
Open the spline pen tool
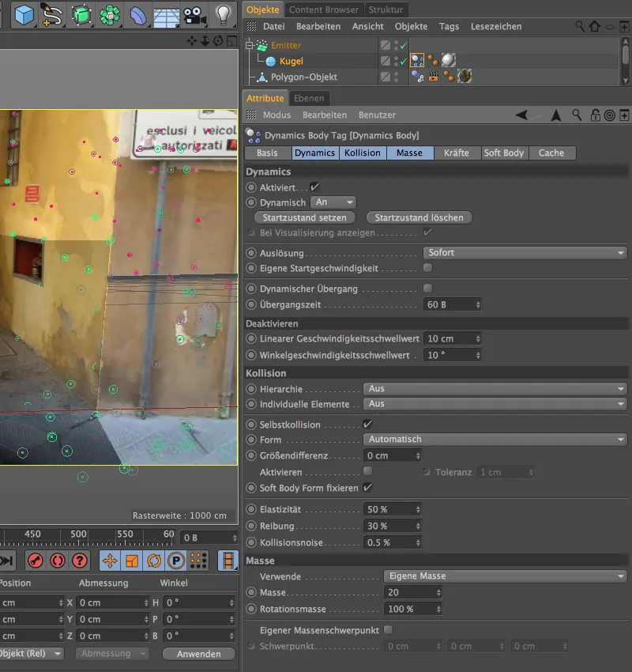52,13
